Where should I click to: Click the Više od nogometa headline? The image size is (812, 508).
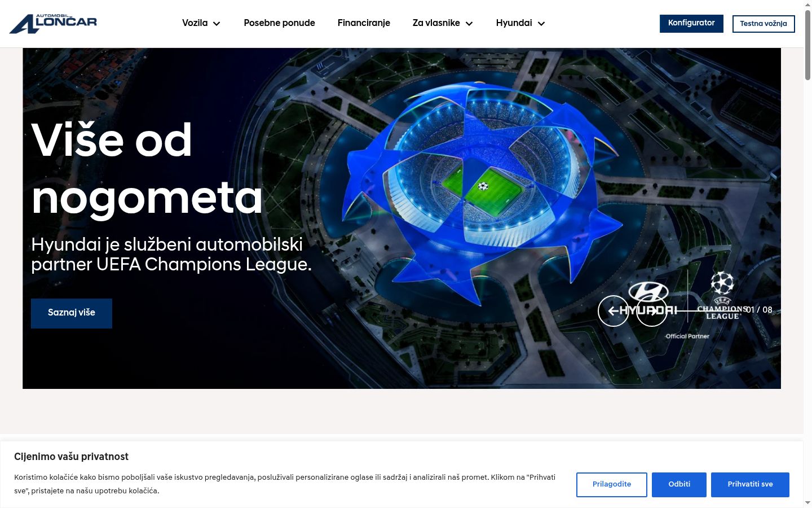point(147,169)
